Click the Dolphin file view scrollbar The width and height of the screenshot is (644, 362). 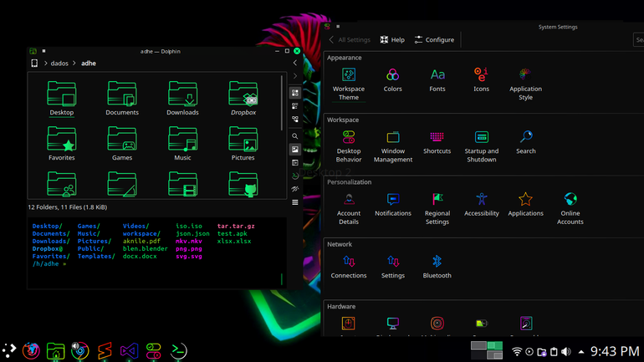click(x=282, y=103)
